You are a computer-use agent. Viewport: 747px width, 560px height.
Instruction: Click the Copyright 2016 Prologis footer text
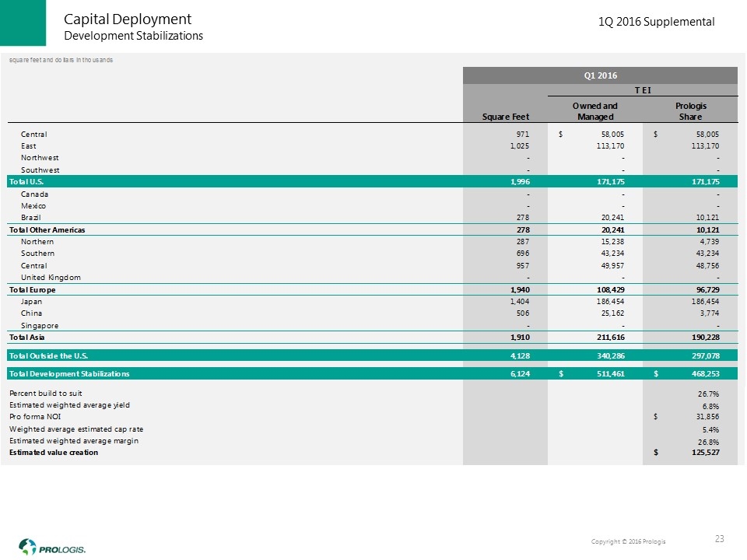(x=628, y=541)
